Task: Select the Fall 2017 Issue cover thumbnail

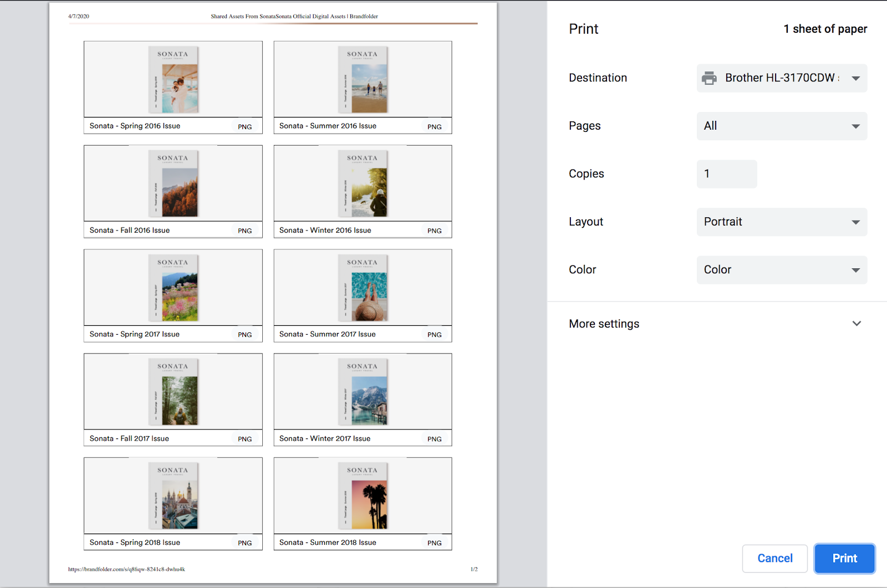Action: point(174,392)
